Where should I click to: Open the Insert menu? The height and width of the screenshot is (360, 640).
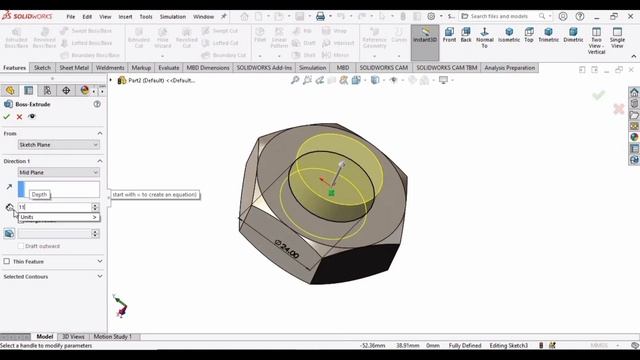point(125,17)
